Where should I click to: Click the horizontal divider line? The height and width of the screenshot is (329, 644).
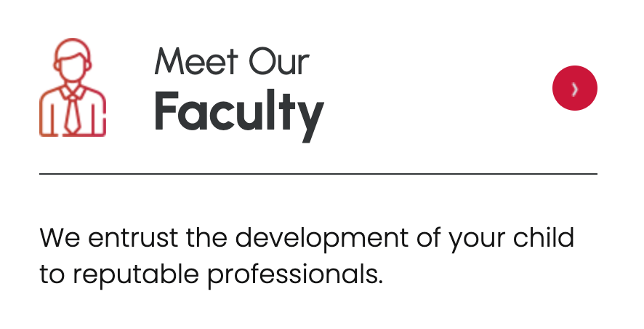tap(318, 174)
